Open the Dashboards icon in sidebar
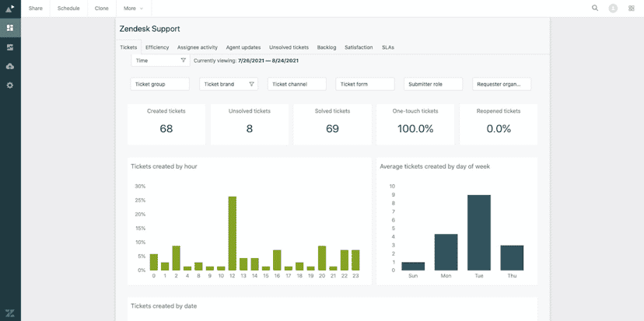644x321 pixels. click(10, 28)
